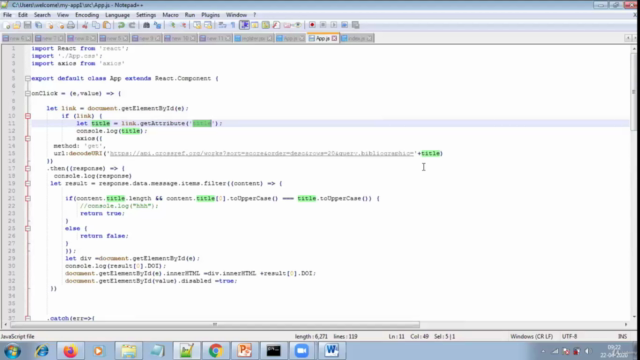
Task: Toggle Show All Characters pilcrow icon
Action: coord(233,25)
